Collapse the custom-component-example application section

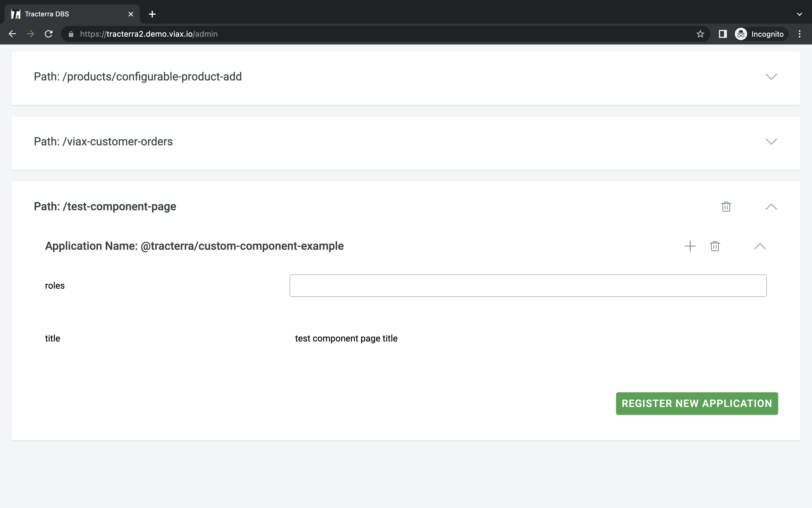tap(760, 246)
